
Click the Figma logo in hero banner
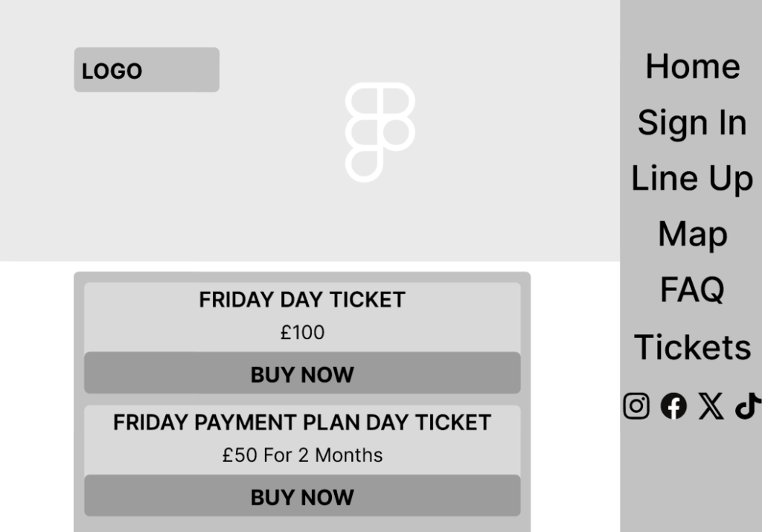click(380, 132)
